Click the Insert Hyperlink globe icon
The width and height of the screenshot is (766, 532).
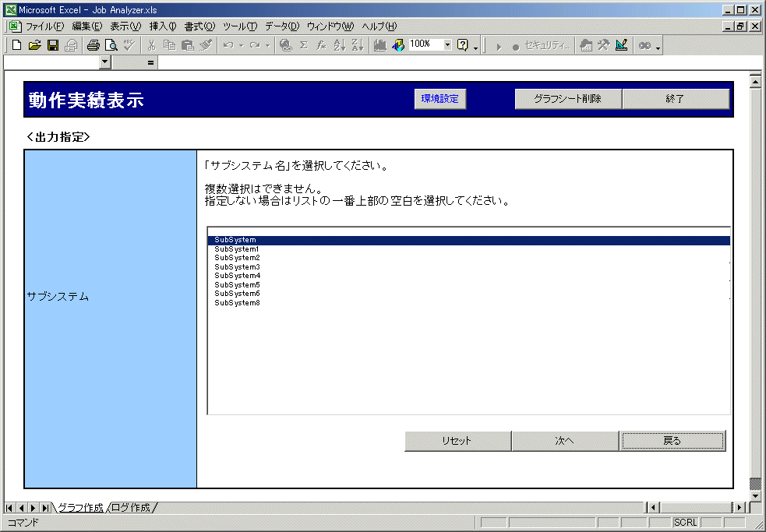coord(285,45)
